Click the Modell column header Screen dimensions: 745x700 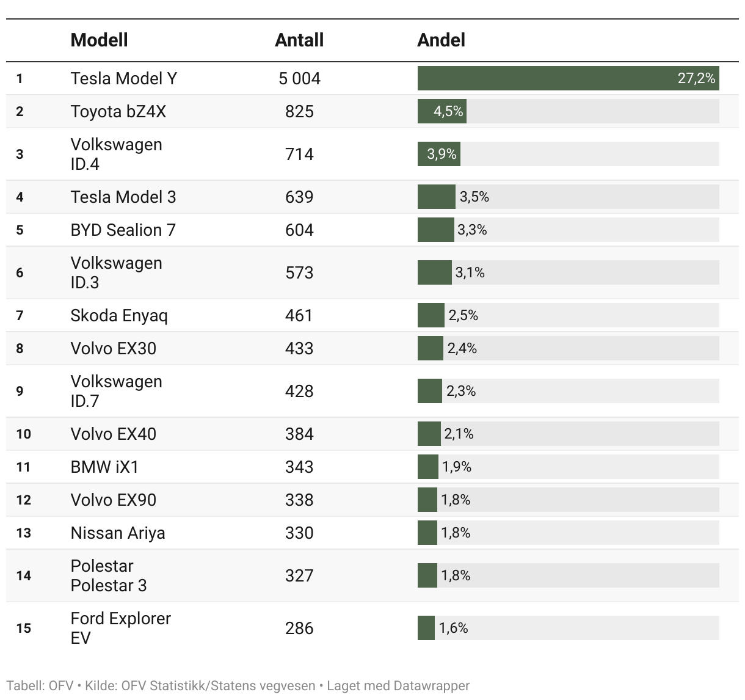(x=99, y=40)
